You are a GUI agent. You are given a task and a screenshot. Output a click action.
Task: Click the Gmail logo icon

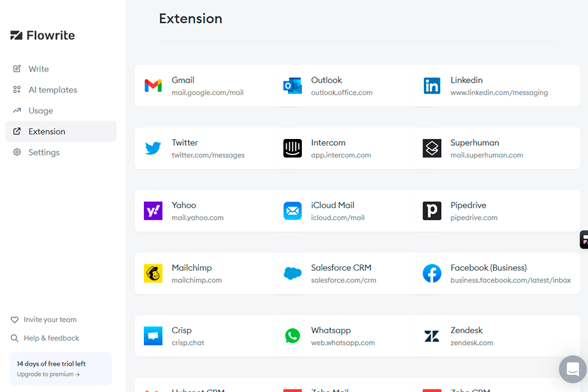(153, 86)
